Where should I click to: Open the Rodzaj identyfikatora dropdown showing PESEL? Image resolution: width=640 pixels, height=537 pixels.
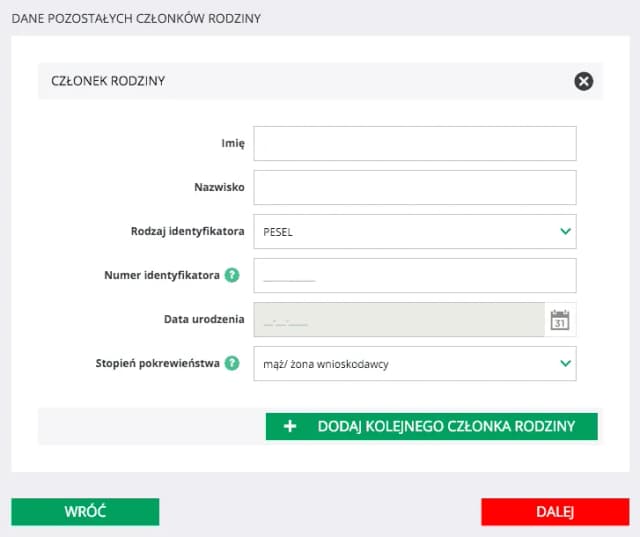point(415,232)
